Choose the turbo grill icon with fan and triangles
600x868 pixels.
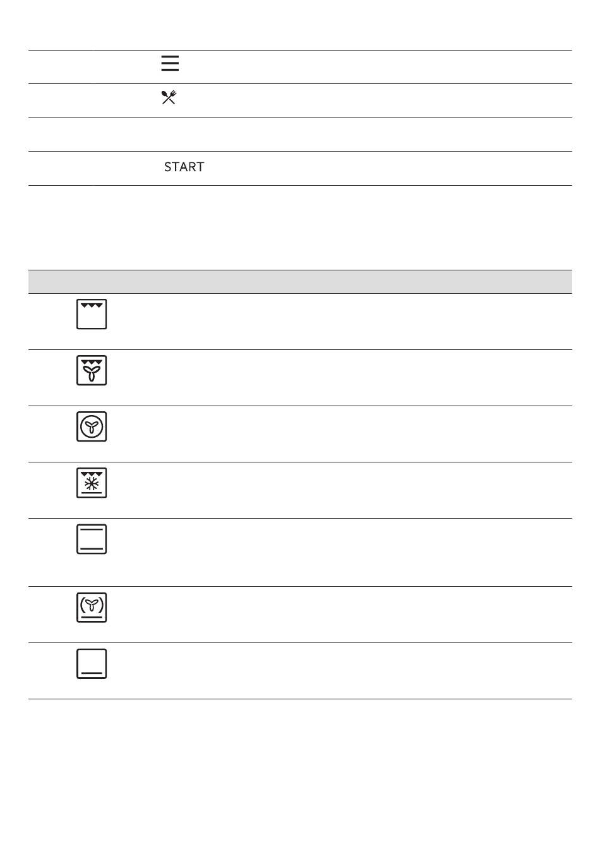92,370
